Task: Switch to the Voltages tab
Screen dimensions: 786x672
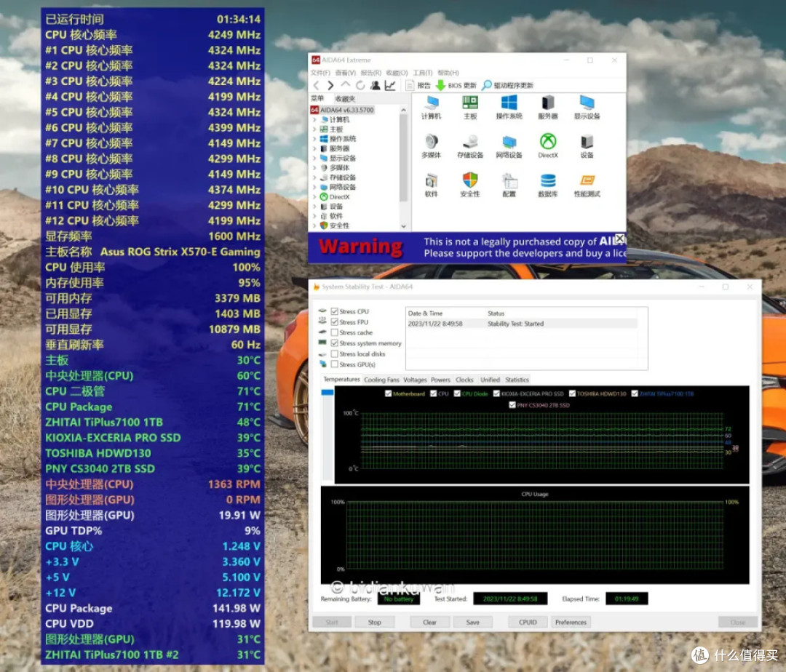Action: (x=415, y=380)
